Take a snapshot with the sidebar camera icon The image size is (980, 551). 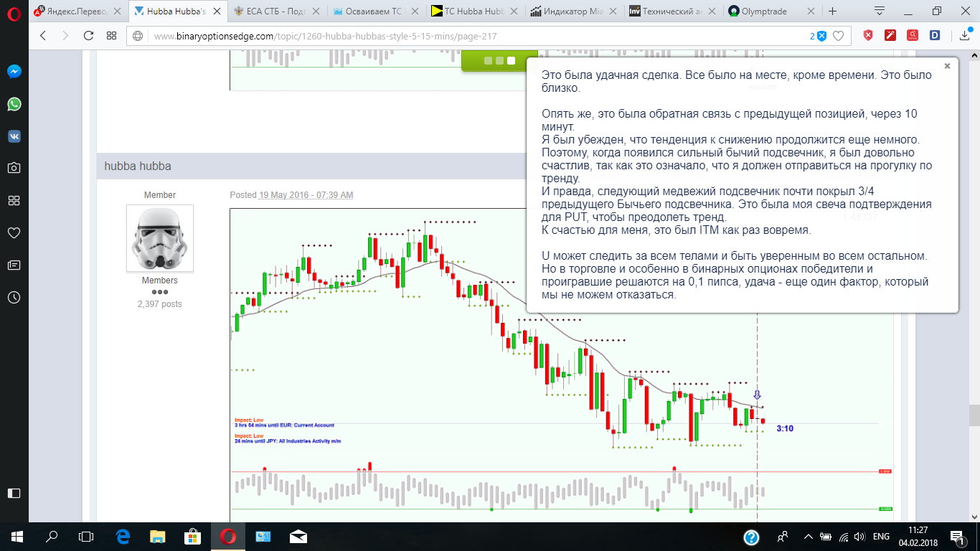click(14, 168)
